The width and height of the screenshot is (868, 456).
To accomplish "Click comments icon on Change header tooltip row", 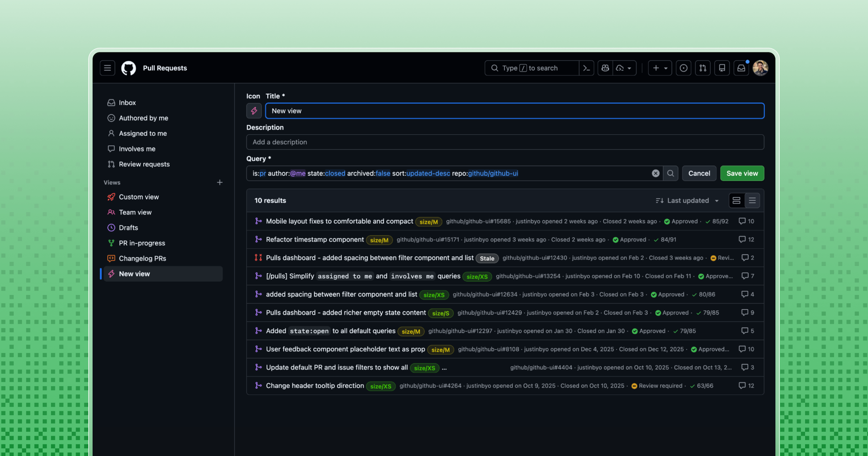I will tap(742, 386).
